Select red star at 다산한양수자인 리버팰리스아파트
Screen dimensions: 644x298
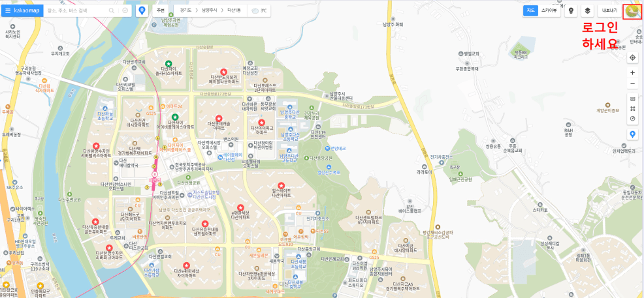coord(96,145)
